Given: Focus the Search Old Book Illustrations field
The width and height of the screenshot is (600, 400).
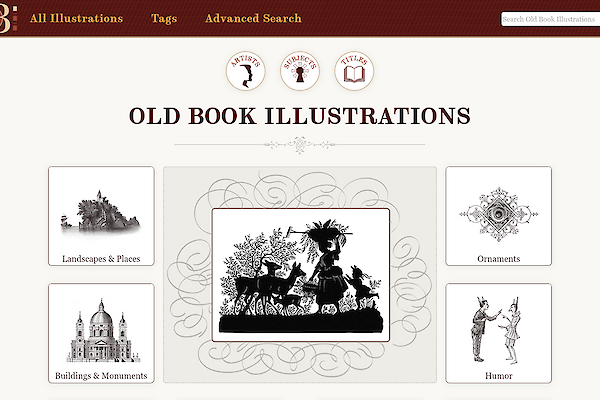Looking at the screenshot, I should pos(550,19).
